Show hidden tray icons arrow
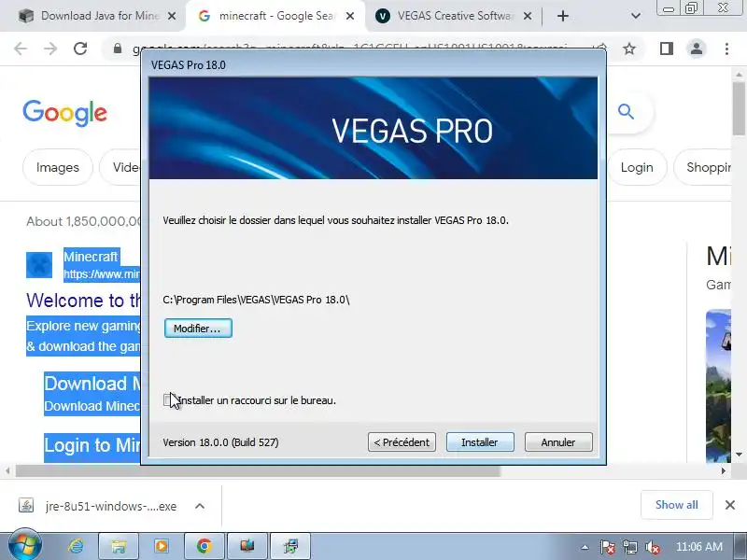747x560 pixels. click(x=585, y=547)
